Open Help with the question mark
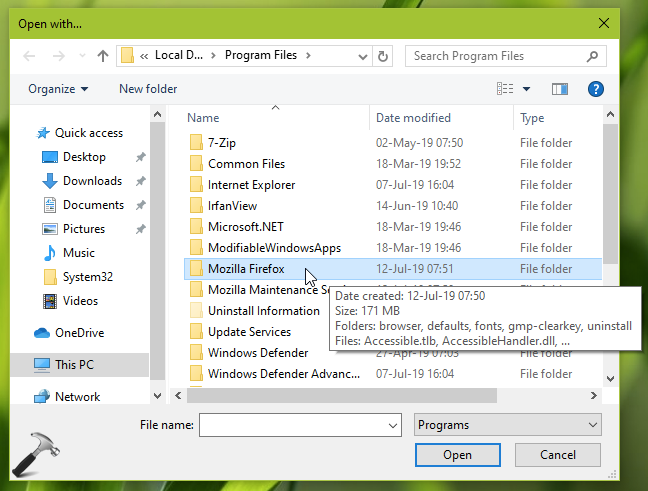The image size is (648, 491). point(596,89)
